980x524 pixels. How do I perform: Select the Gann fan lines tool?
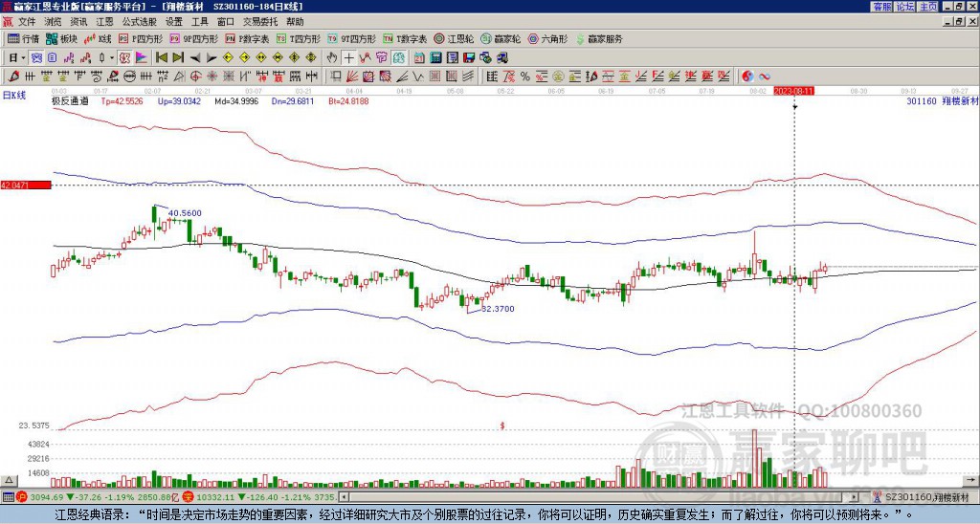[352, 76]
